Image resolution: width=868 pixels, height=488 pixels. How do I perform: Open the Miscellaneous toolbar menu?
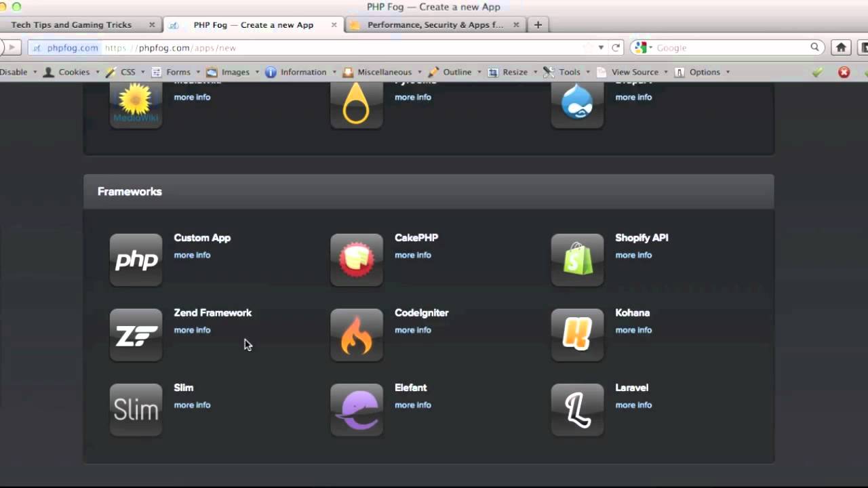382,72
